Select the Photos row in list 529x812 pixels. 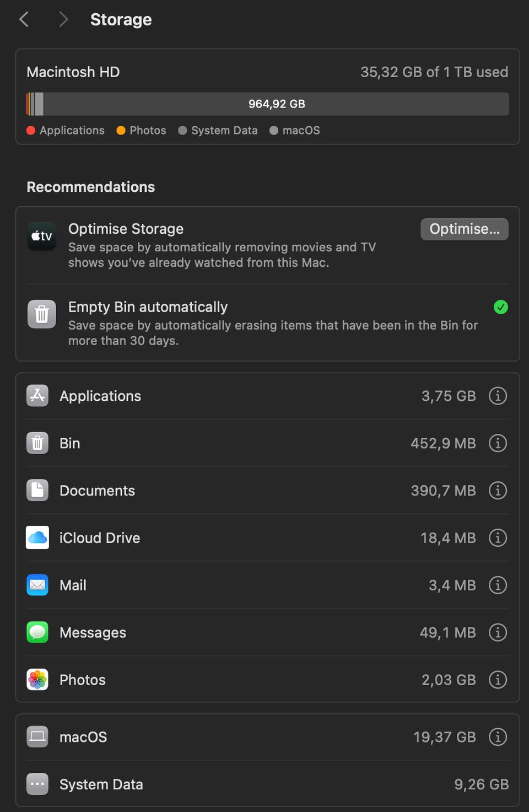pyautogui.click(x=268, y=680)
